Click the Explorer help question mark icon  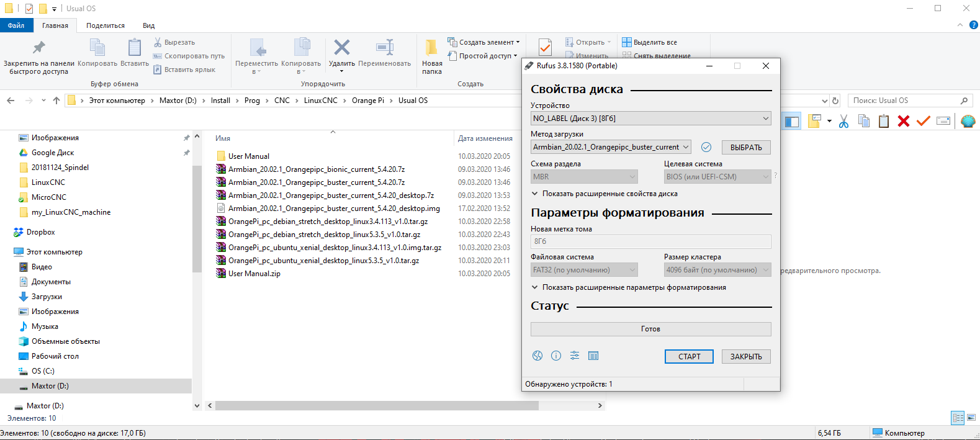pyautogui.click(x=973, y=25)
